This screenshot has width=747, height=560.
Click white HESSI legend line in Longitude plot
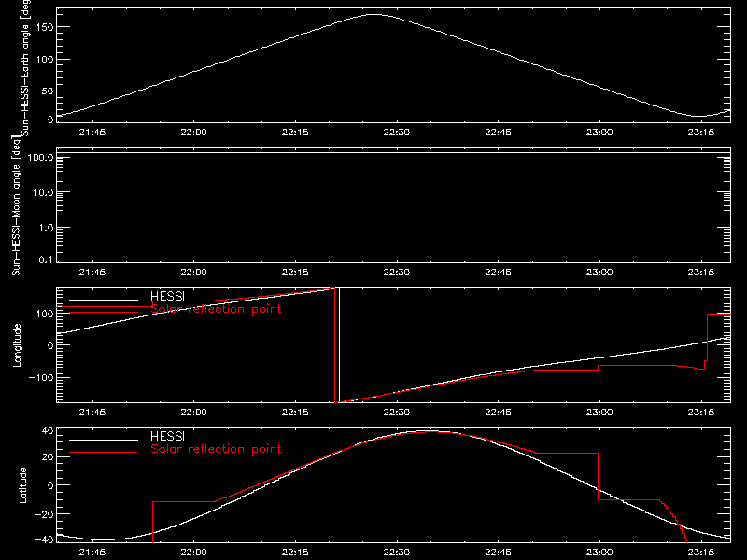(x=104, y=300)
